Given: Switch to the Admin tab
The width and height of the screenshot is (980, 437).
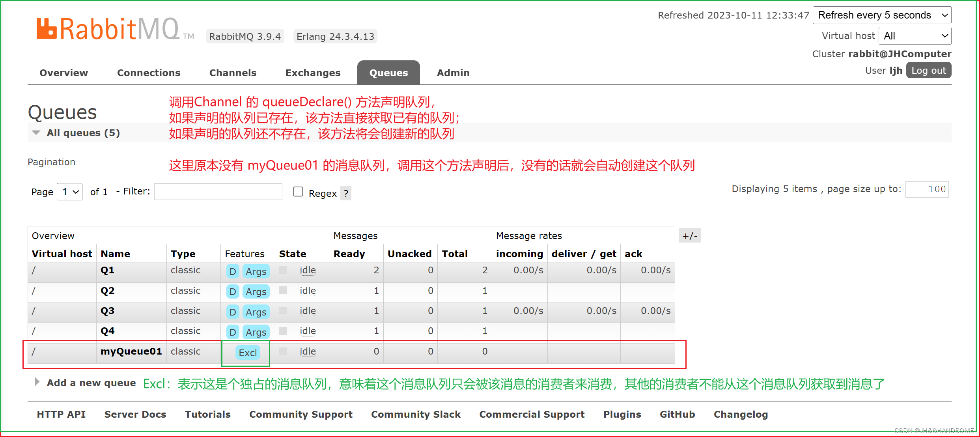Looking at the screenshot, I should (x=453, y=73).
